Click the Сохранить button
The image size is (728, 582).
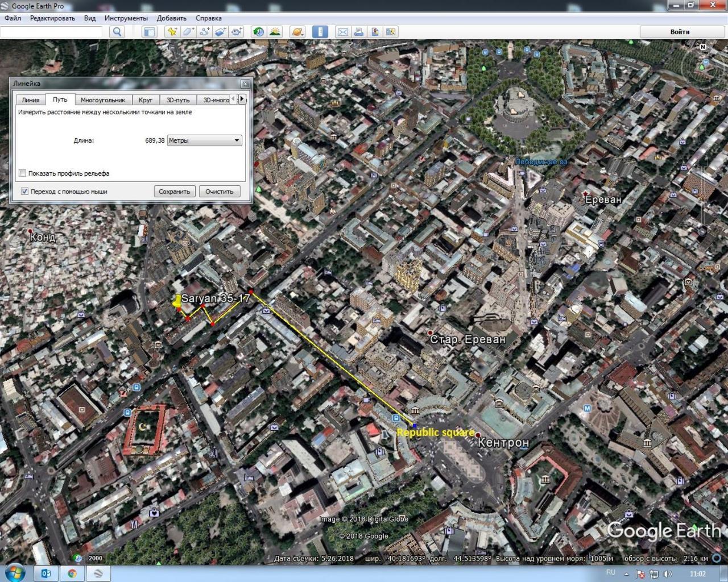[x=175, y=192]
